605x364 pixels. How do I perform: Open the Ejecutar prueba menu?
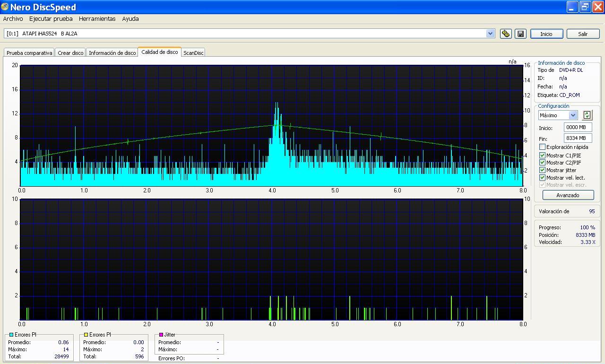point(51,19)
